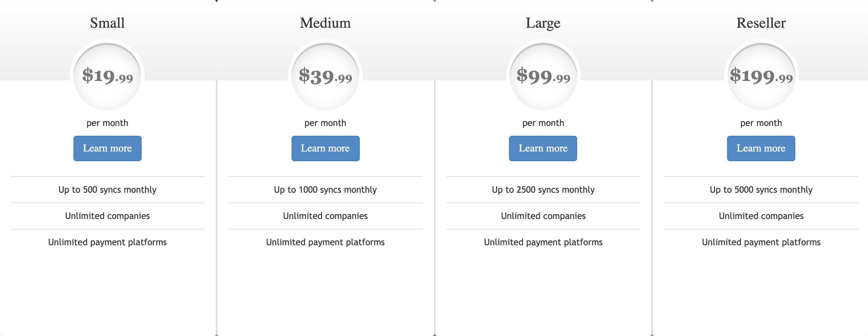Click Up to 500 syncs monthly

click(x=108, y=190)
